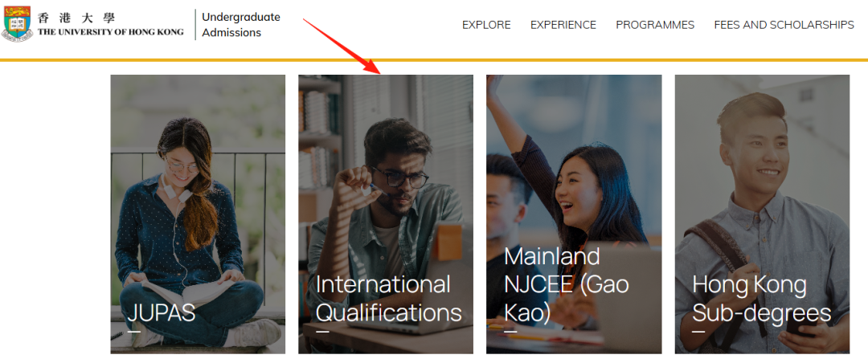
Task: Open the International Qualifications title link
Action: point(388,298)
